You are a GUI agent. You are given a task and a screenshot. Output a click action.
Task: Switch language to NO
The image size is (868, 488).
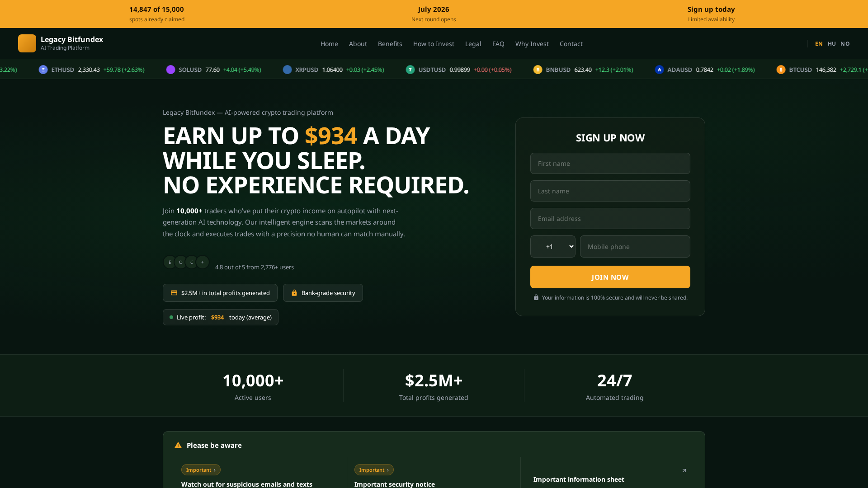pos(845,44)
